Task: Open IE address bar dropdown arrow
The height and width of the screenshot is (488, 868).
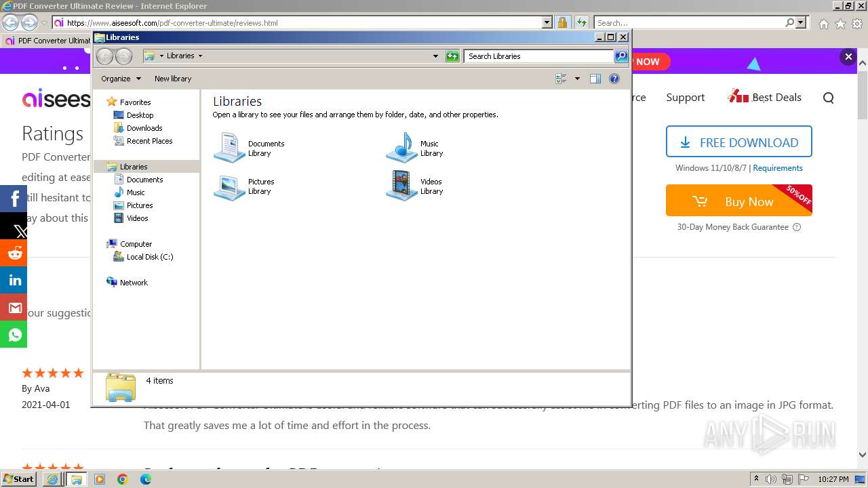Action: tap(547, 23)
